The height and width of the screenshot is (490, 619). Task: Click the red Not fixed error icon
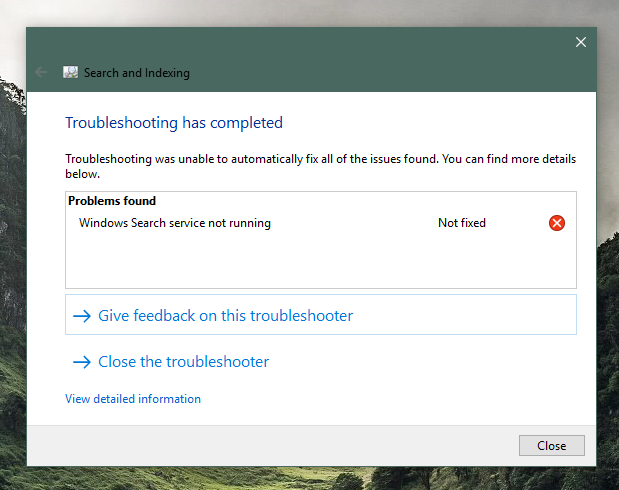557,223
